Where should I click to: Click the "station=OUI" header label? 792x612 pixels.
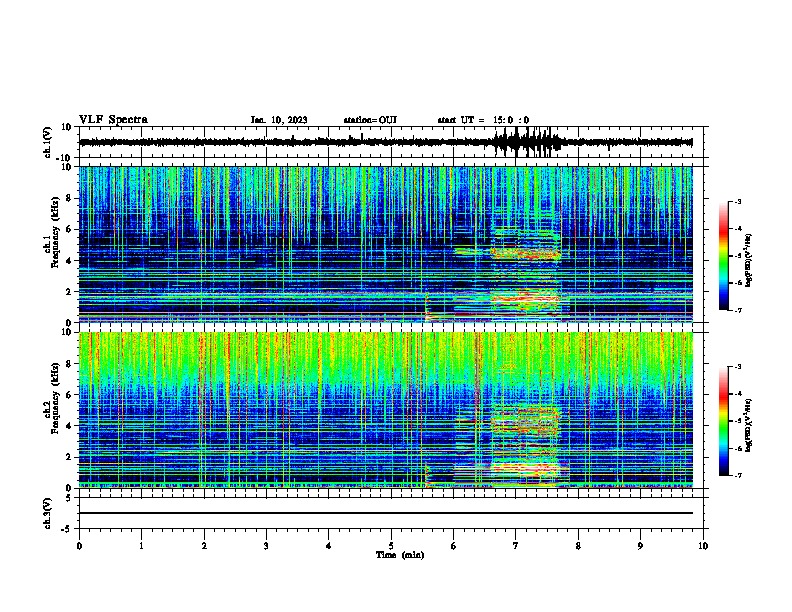tap(370, 120)
